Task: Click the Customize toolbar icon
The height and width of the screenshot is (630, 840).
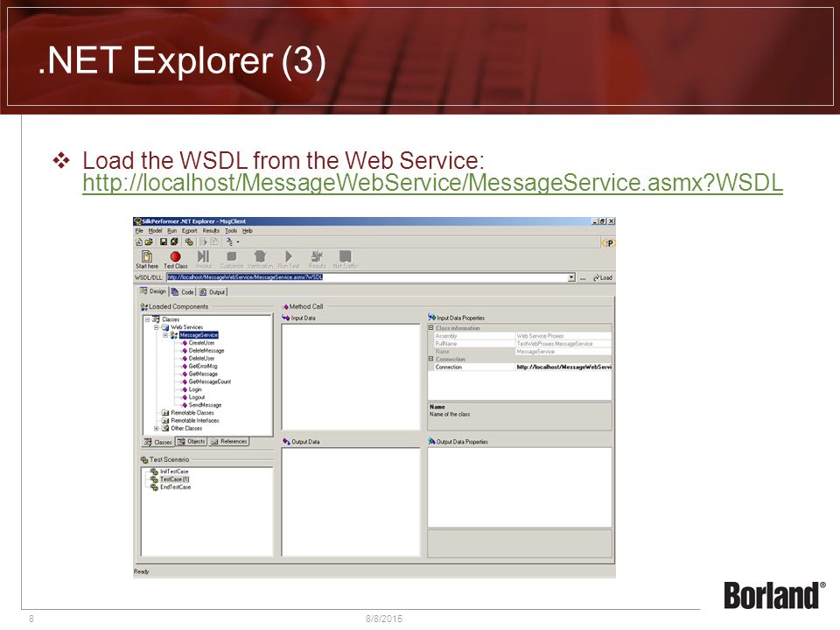Action: click(231, 260)
